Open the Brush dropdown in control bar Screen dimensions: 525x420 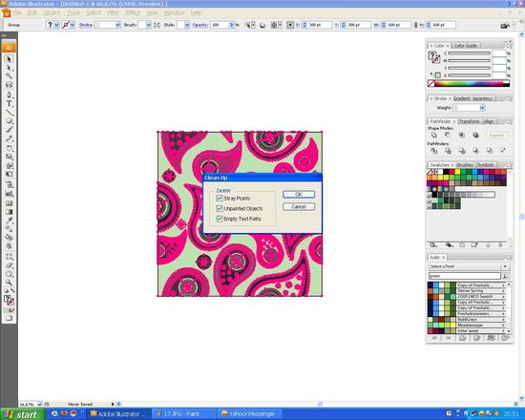148,25
